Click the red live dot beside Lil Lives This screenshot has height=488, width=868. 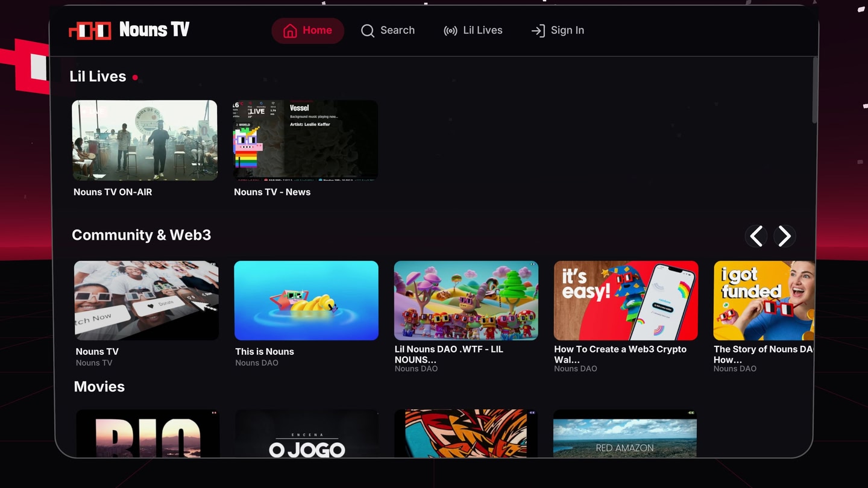point(135,77)
